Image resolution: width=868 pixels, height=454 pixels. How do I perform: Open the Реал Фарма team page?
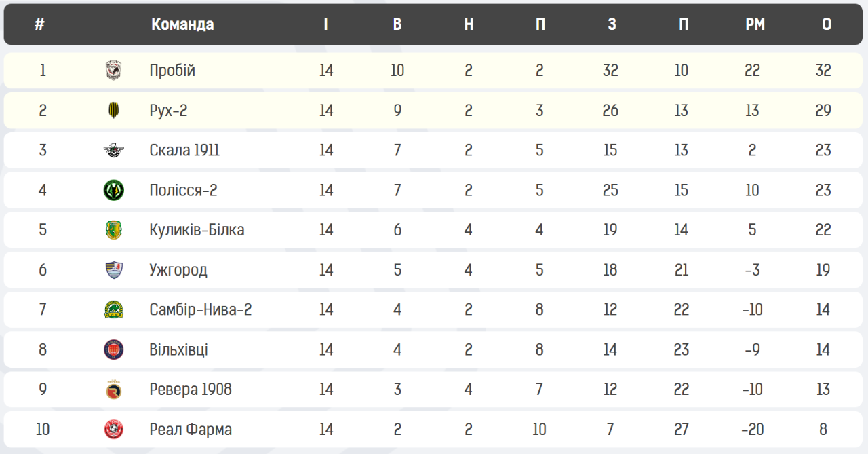point(191,430)
